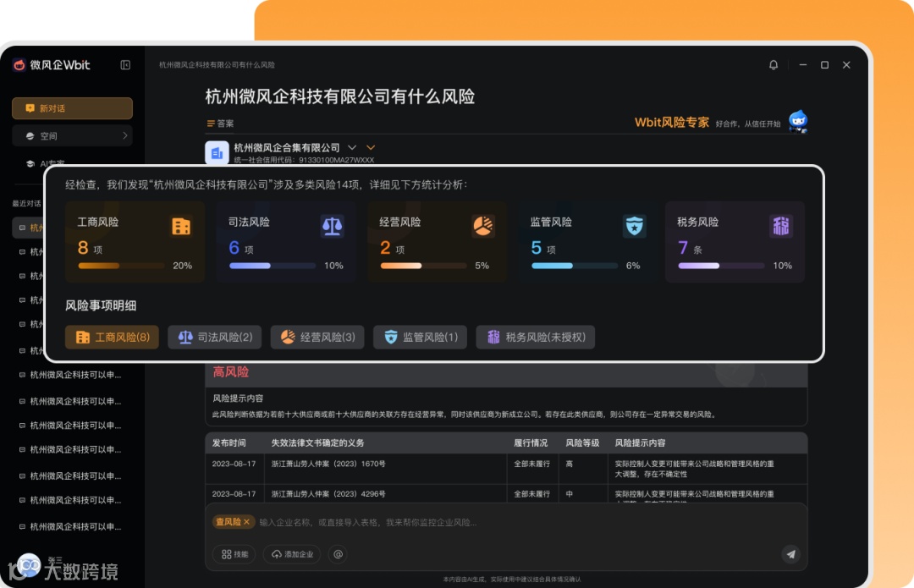Viewport: 914px width, 588px height.
Task: Click the 高风险 heading label
Action: point(231,371)
